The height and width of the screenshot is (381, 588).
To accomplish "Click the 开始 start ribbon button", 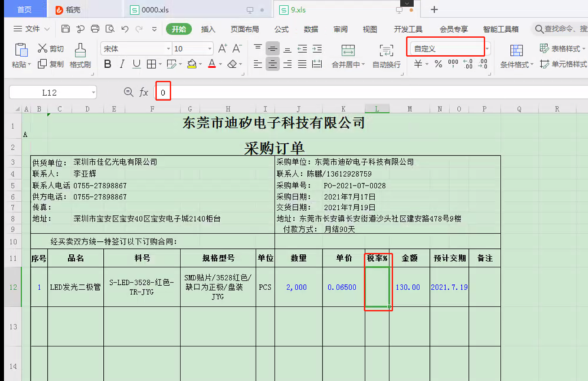I will click(179, 29).
